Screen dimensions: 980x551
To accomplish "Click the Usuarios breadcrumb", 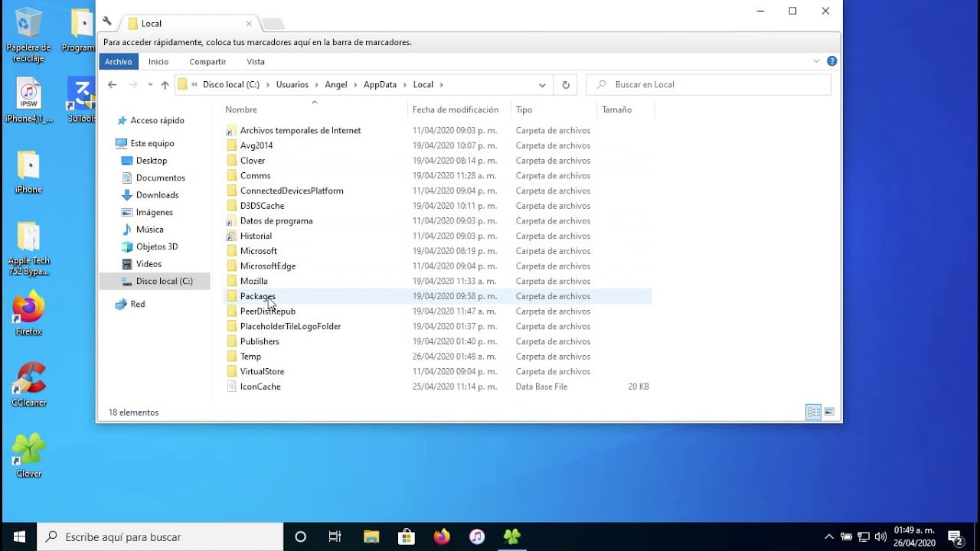I will click(x=292, y=85).
